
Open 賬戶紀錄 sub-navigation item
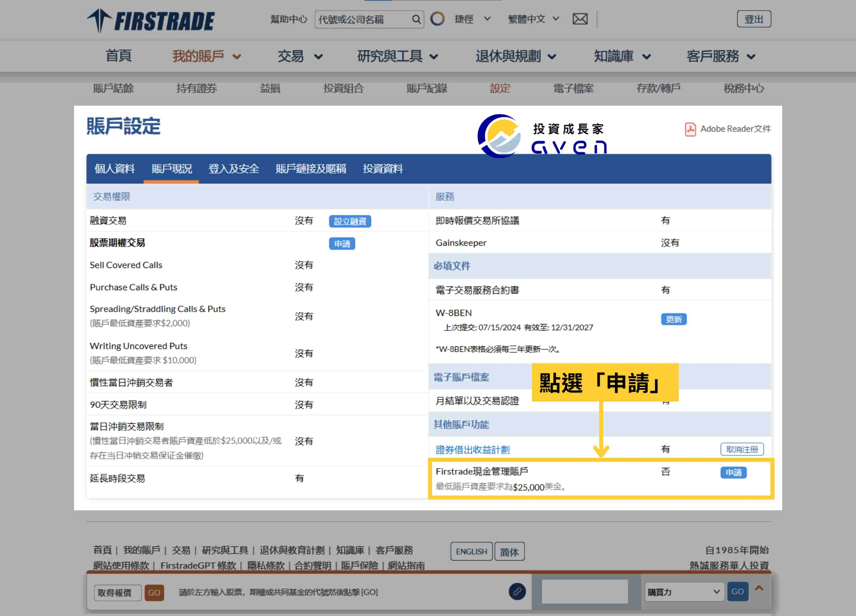(427, 89)
